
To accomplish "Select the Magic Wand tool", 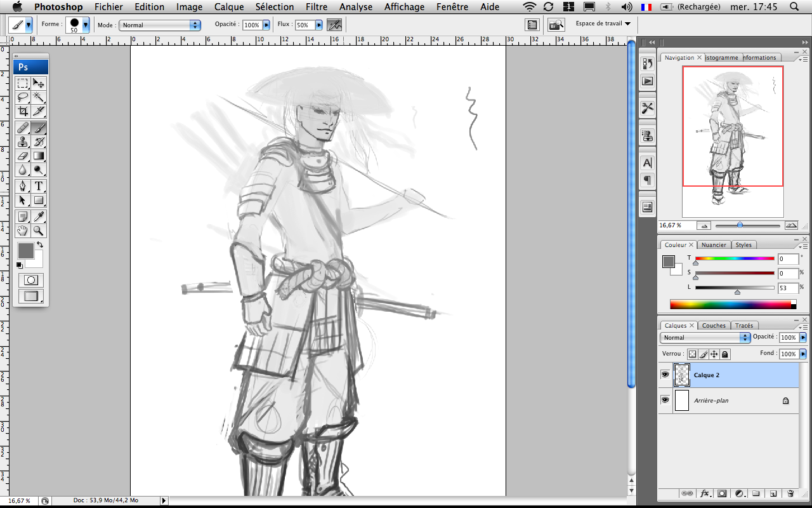I will click(x=39, y=97).
